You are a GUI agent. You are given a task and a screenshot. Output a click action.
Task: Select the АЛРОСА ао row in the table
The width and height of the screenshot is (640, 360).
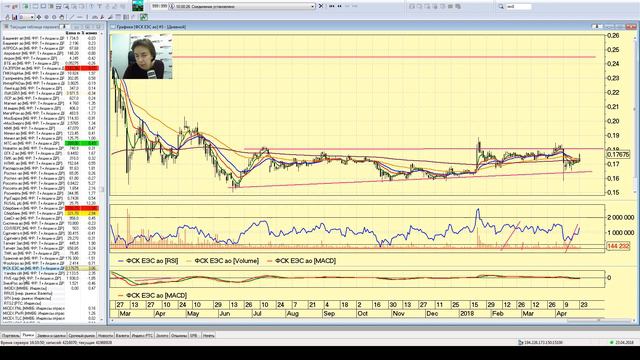pyautogui.click(x=50, y=48)
